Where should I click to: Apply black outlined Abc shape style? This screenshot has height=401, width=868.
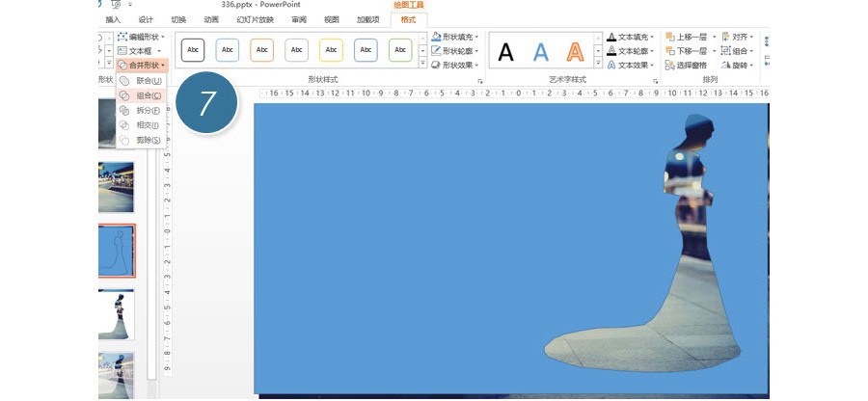coord(193,50)
